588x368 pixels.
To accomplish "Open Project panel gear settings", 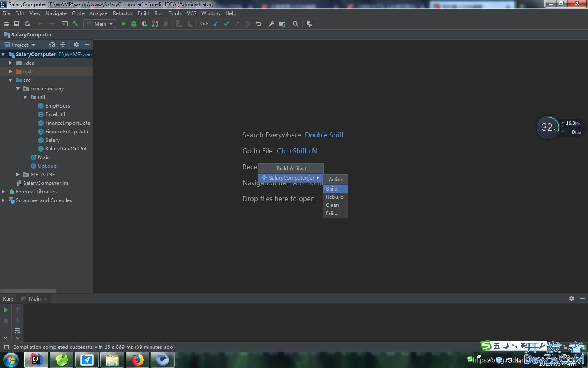I will (76, 45).
